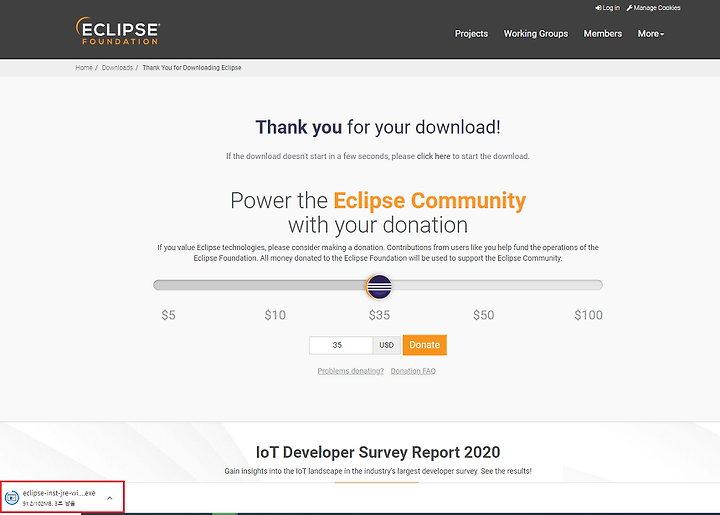Click the Downloads breadcrumb link
The height and width of the screenshot is (515, 720).
tap(117, 67)
